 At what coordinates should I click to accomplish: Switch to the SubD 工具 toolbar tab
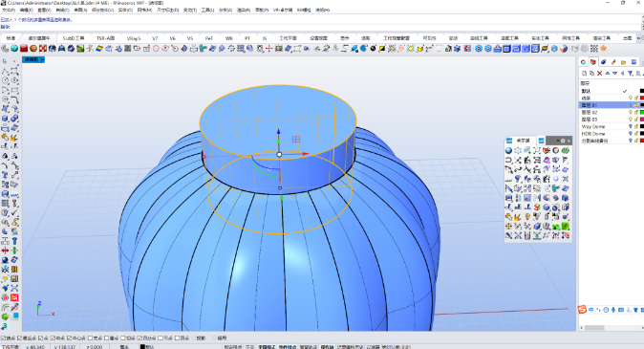pos(74,38)
